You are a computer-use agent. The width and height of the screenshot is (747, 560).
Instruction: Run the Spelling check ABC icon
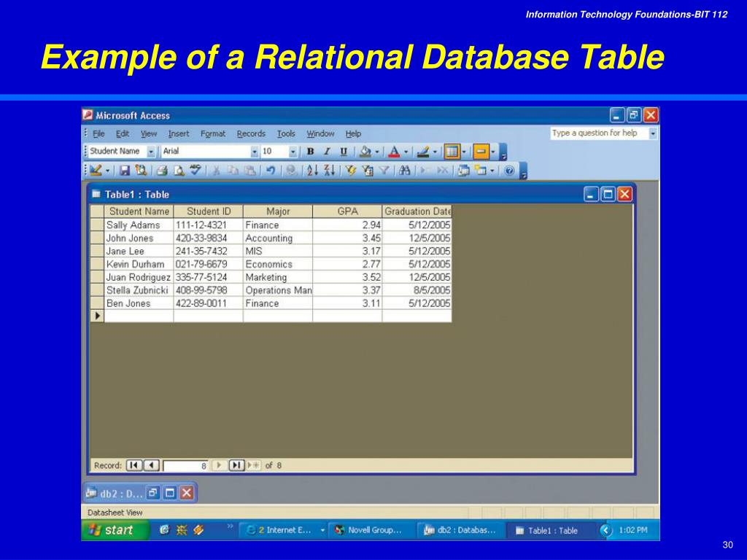[x=196, y=169]
